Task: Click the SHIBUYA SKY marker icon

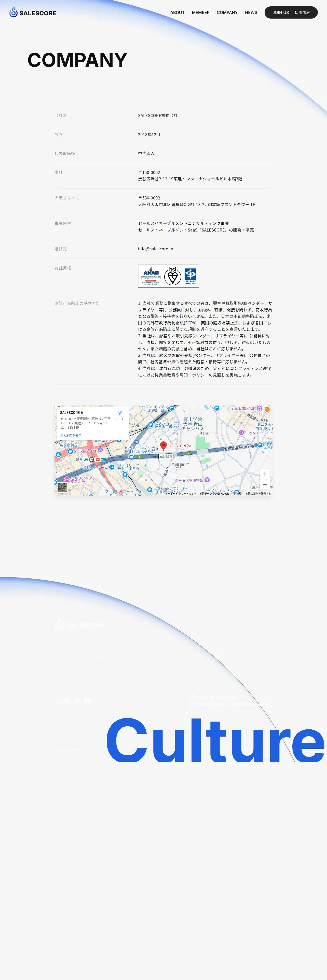Action: coord(100,450)
